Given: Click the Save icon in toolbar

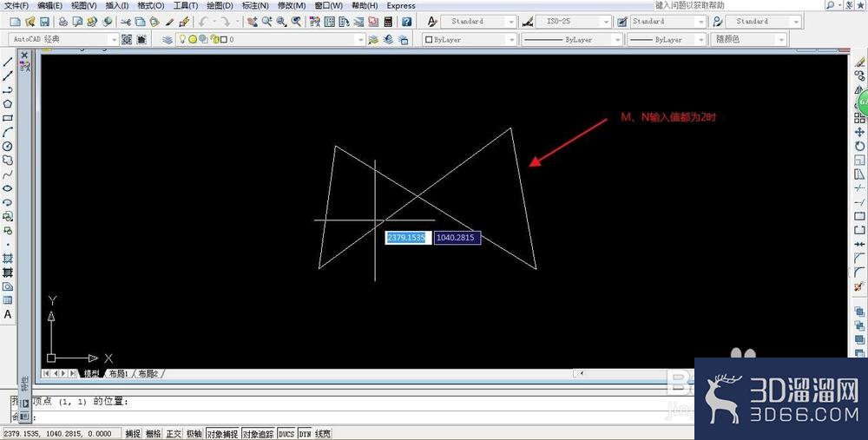Looking at the screenshot, I should click(44, 22).
